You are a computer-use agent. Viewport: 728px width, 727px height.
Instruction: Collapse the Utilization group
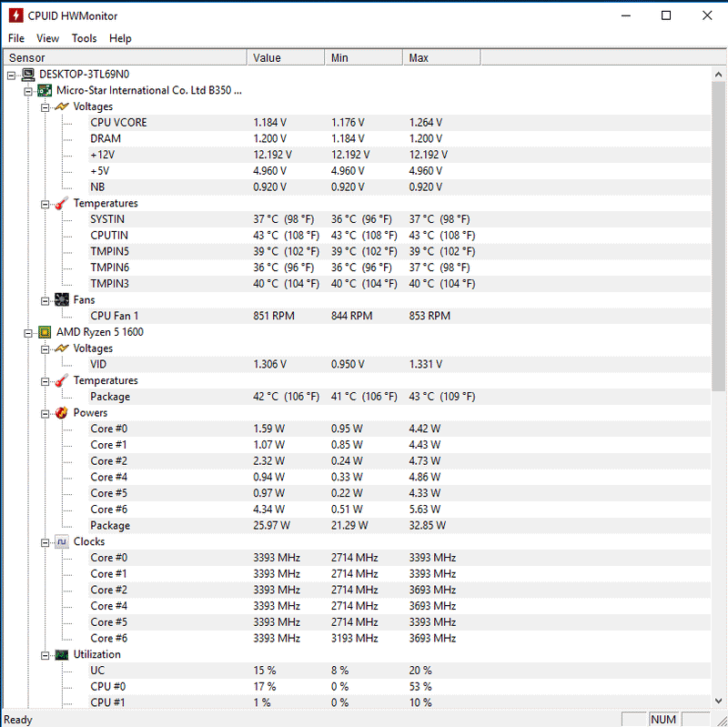45,655
